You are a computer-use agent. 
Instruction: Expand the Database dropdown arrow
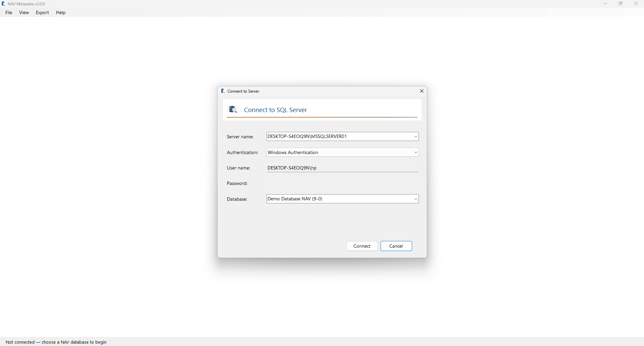pos(415,199)
